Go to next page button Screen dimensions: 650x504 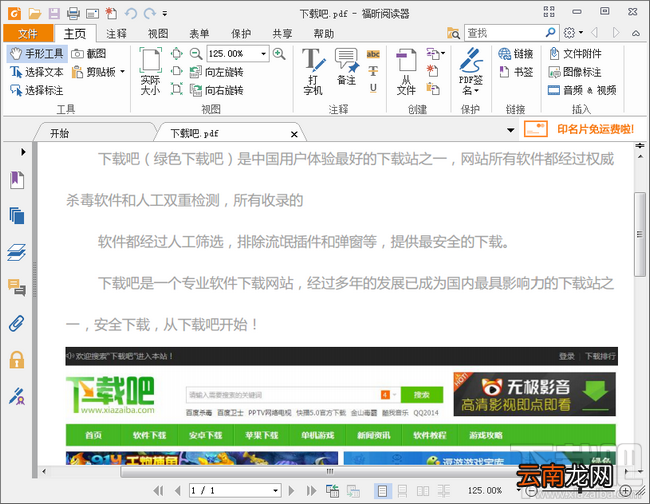click(x=291, y=491)
